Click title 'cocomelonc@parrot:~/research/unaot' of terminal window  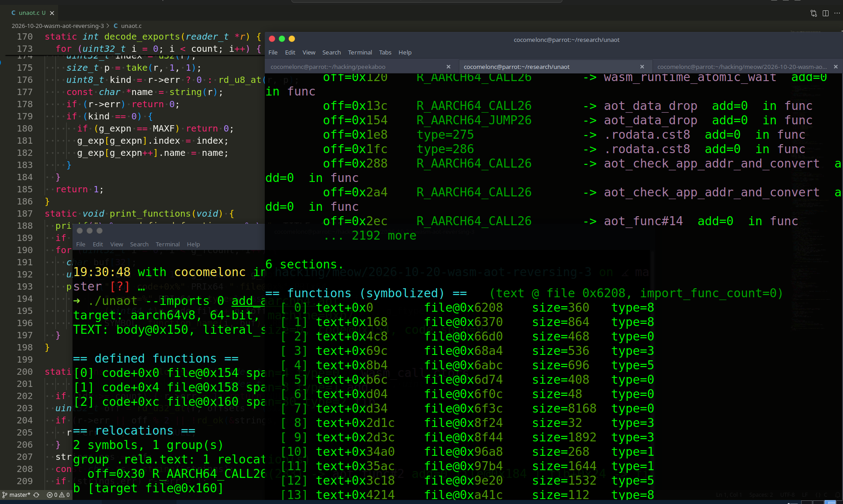point(567,40)
